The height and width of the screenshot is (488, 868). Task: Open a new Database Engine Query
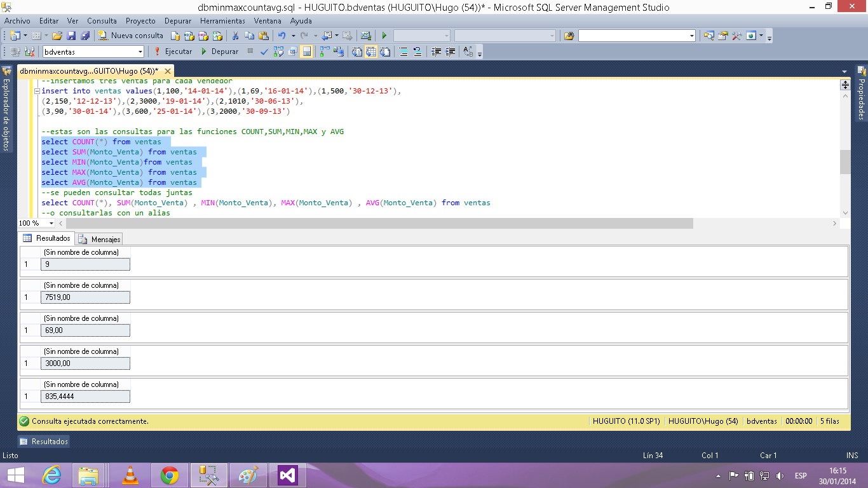point(175,36)
